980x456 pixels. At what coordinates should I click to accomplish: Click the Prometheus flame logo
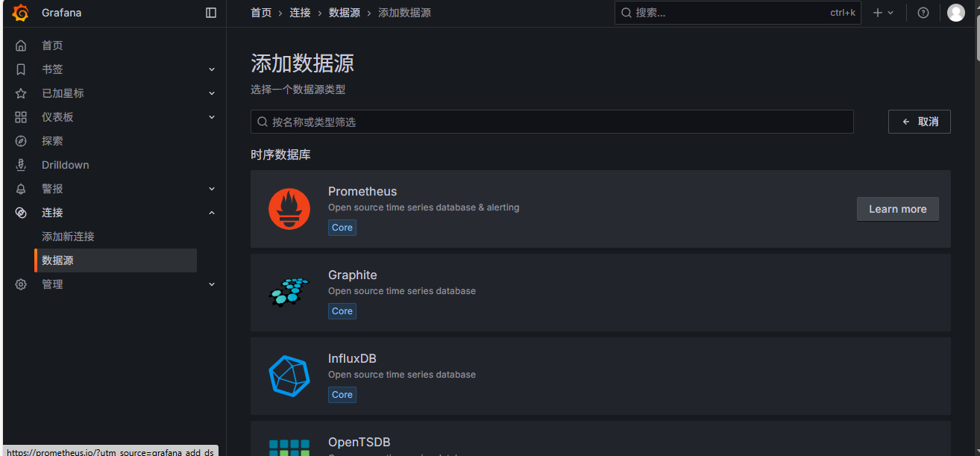tap(289, 209)
